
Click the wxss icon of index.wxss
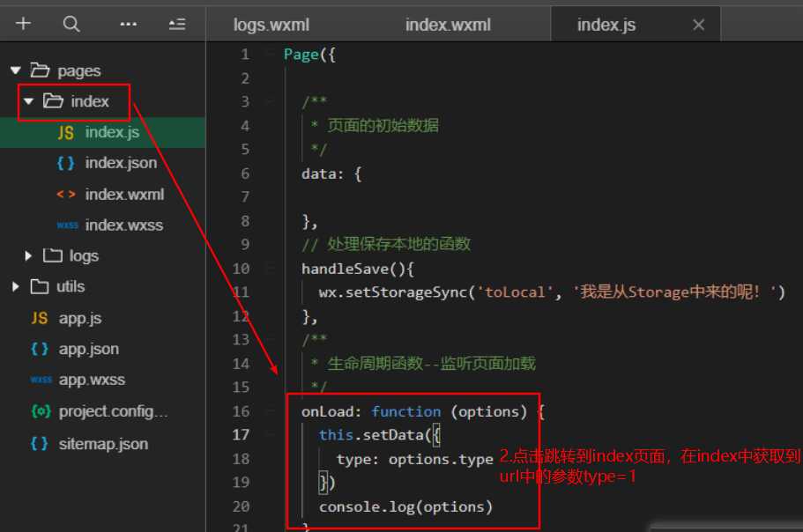point(67,225)
